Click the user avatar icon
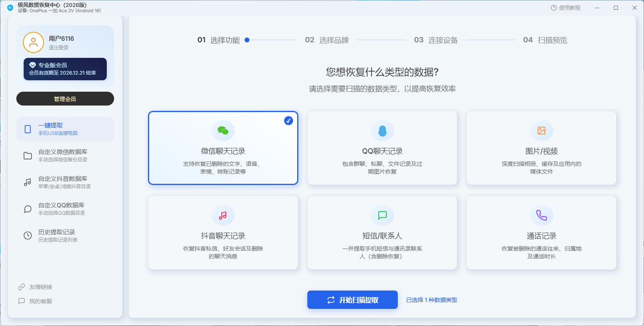 point(33,42)
